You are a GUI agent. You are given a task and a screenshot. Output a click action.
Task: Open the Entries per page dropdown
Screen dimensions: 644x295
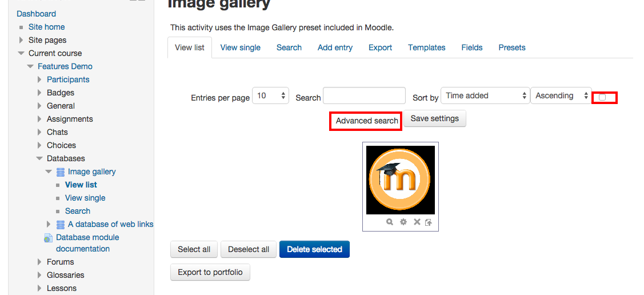coord(270,95)
